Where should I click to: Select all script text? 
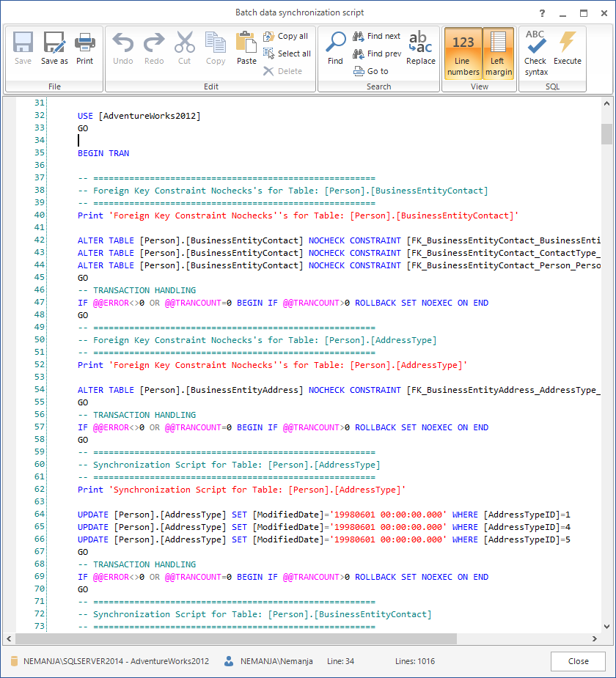[287, 54]
